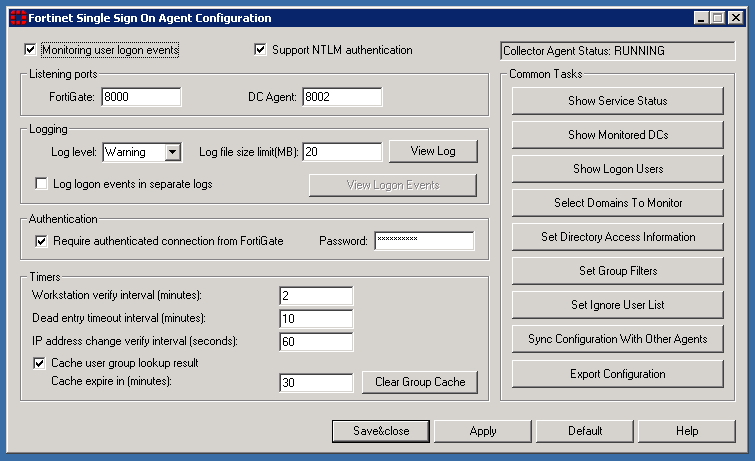Click Clear Group Cache button
The height and width of the screenshot is (461, 755).
[420, 382]
